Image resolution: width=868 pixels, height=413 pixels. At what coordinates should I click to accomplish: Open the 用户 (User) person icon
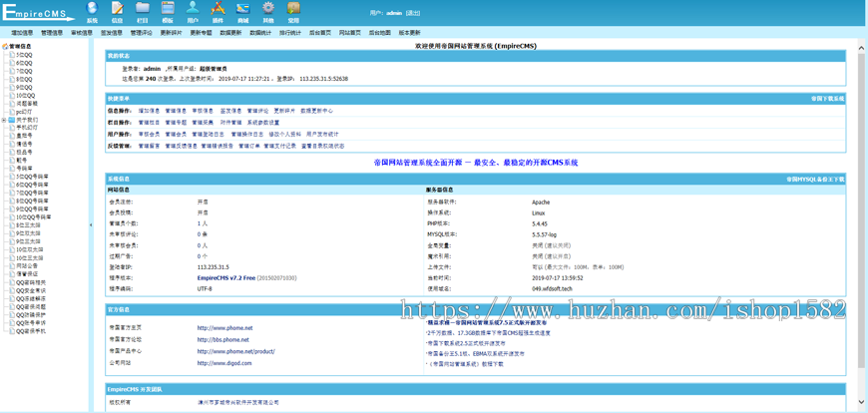coord(193,10)
